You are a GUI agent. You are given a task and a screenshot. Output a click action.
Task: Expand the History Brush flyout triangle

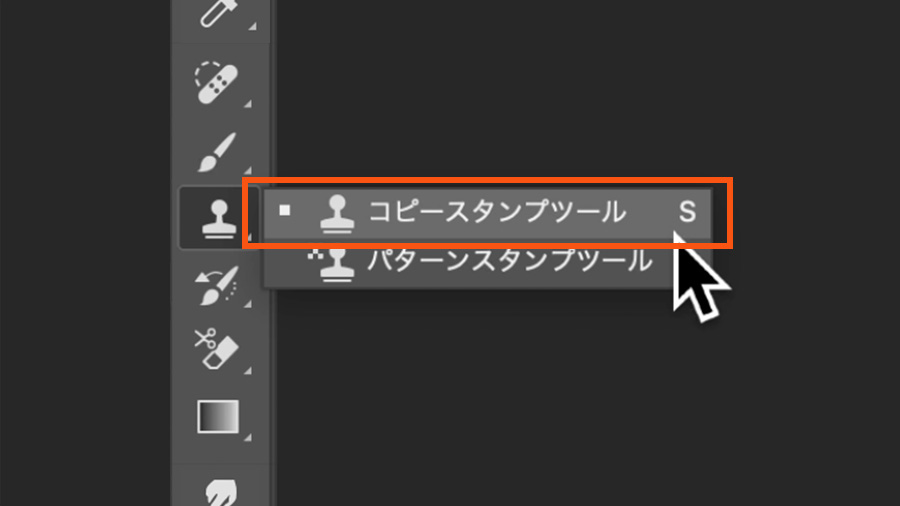pyautogui.click(x=247, y=303)
